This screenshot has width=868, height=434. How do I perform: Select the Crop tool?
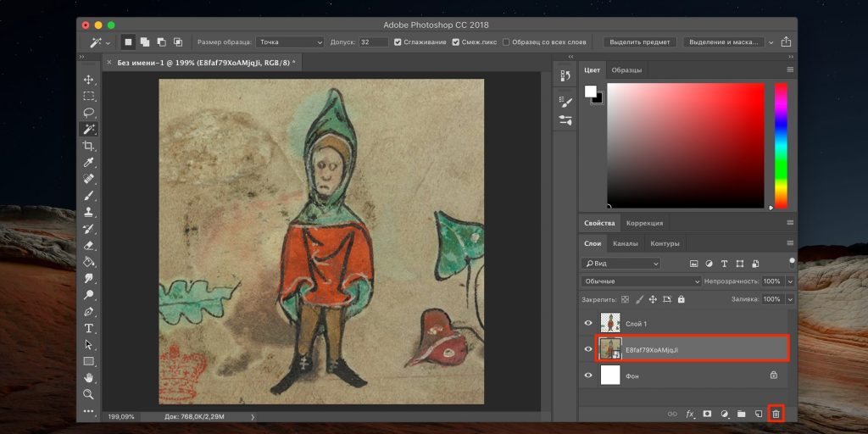tap(88, 146)
